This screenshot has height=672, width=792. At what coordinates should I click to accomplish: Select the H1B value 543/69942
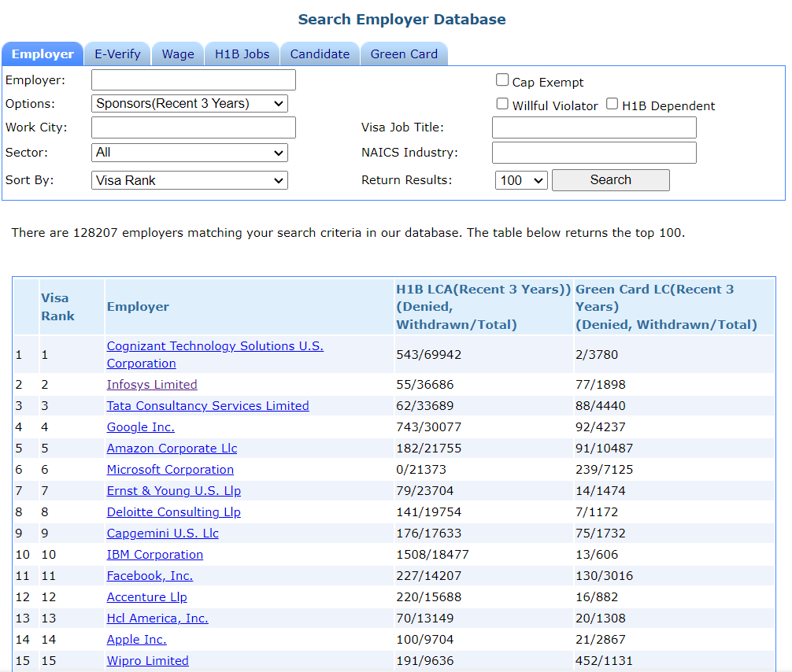[x=429, y=354]
